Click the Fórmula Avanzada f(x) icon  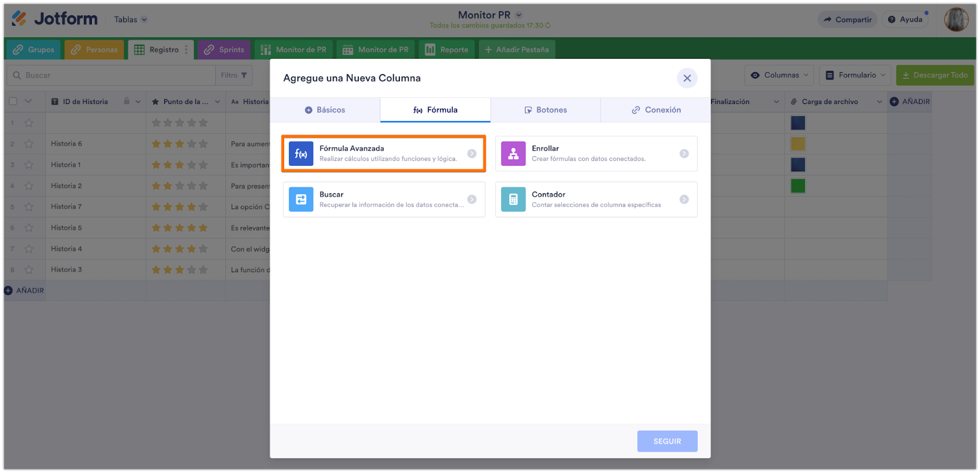click(x=301, y=154)
